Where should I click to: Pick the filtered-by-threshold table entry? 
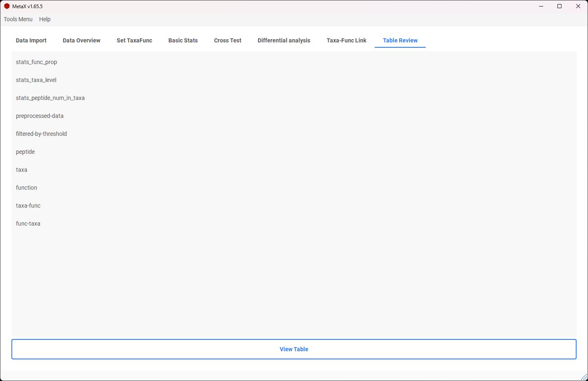pyautogui.click(x=294, y=134)
